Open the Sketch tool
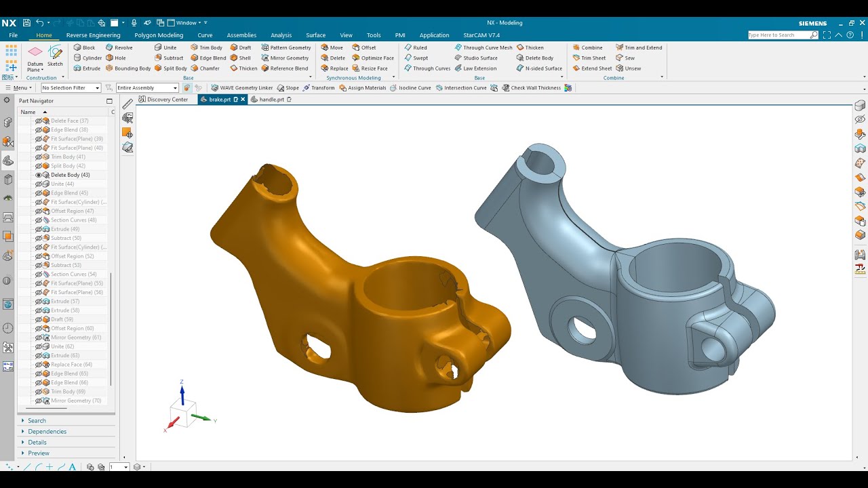Screen dimensions: 868x488 (x=55, y=56)
